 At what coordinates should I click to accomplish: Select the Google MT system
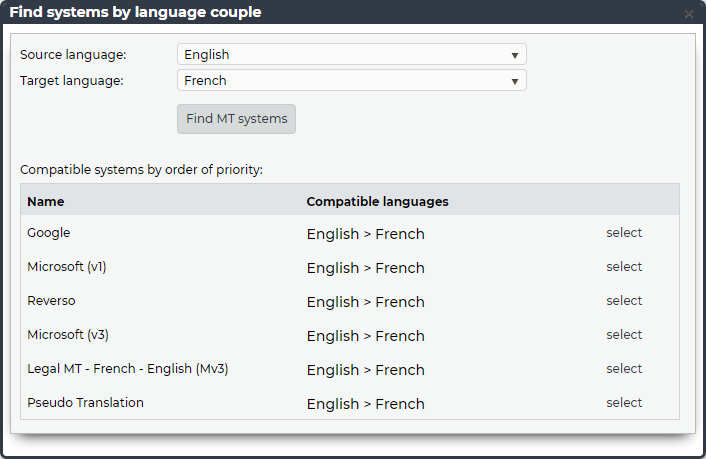pos(624,233)
